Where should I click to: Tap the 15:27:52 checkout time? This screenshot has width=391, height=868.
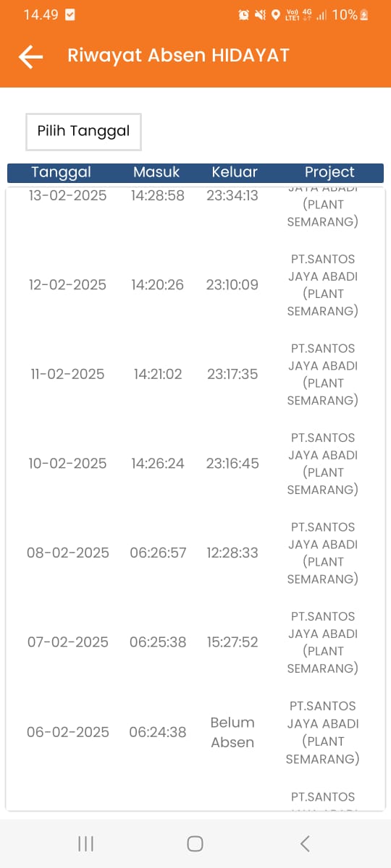coord(232,642)
